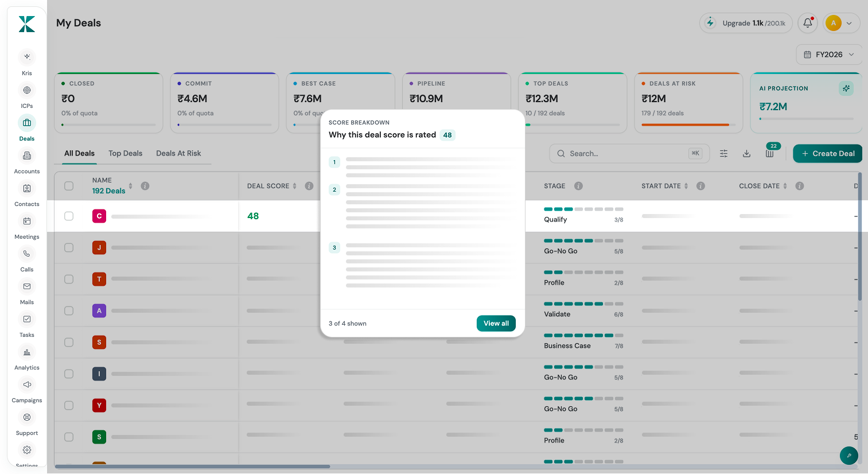Click the Create Deal button
This screenshot has height=474, width=868.
pos(827,153)
